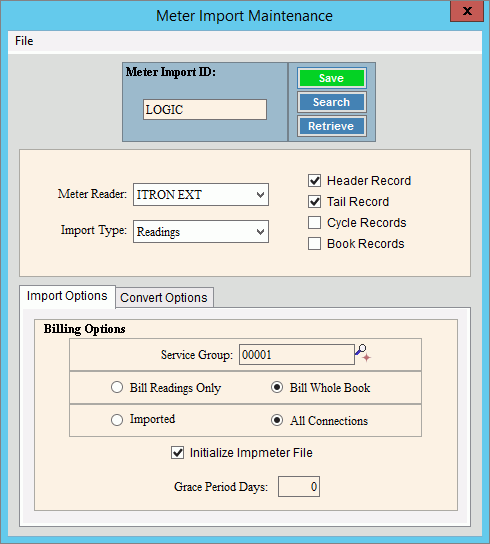This screenshot has width=490, height=544.
Task: Choose the Imported radio option
Action: (x=117, y=420)
